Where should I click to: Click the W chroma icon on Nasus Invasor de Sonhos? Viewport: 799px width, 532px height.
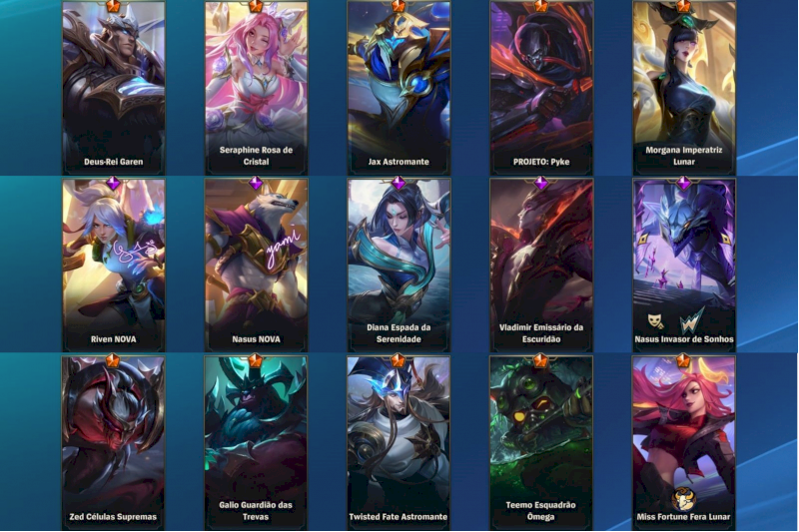[692, 319]
